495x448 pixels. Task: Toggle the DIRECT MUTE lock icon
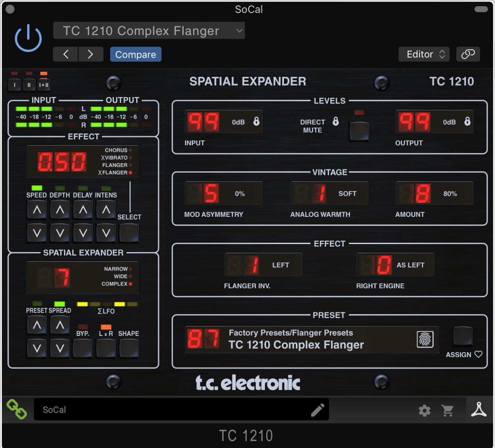coord(336,121)
